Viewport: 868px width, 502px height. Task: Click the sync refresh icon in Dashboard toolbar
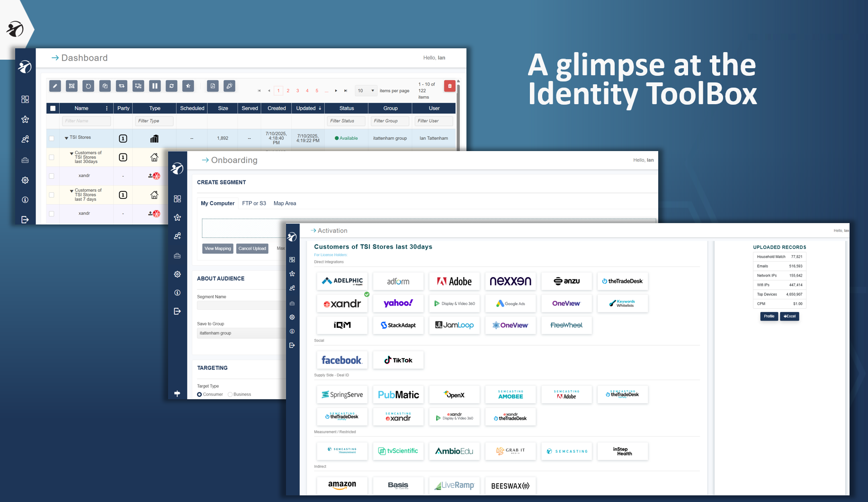171,86
